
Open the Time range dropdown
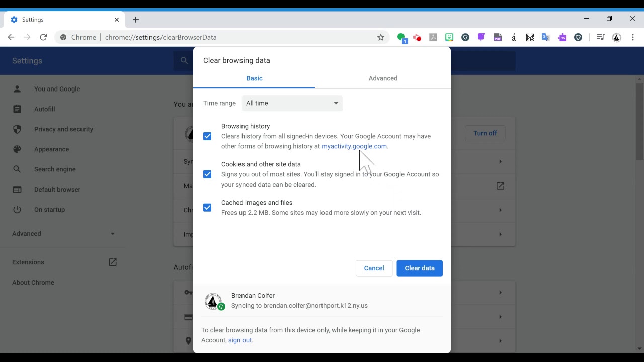pos(292,103)
